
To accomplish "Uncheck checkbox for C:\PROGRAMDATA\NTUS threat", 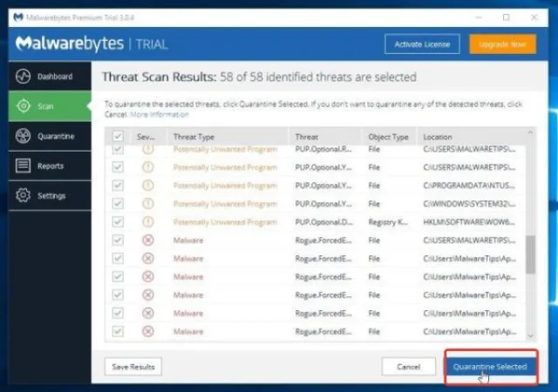I will (x=118, y=186).
